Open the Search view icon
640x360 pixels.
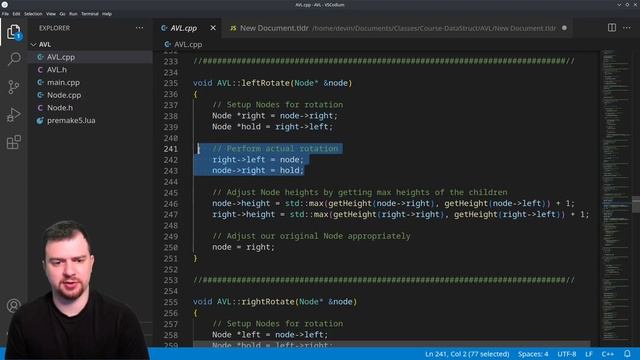pyautogui.click(x=13, y=59)
